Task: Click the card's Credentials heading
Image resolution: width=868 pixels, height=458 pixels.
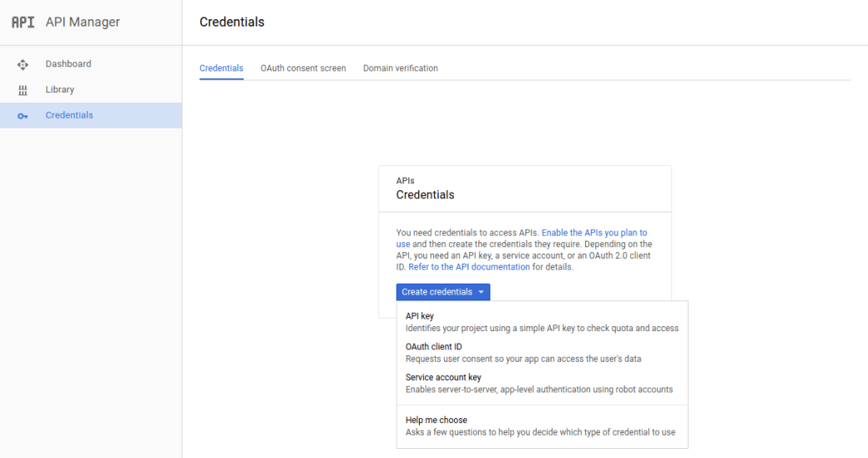Action: (x=425, y=194)
